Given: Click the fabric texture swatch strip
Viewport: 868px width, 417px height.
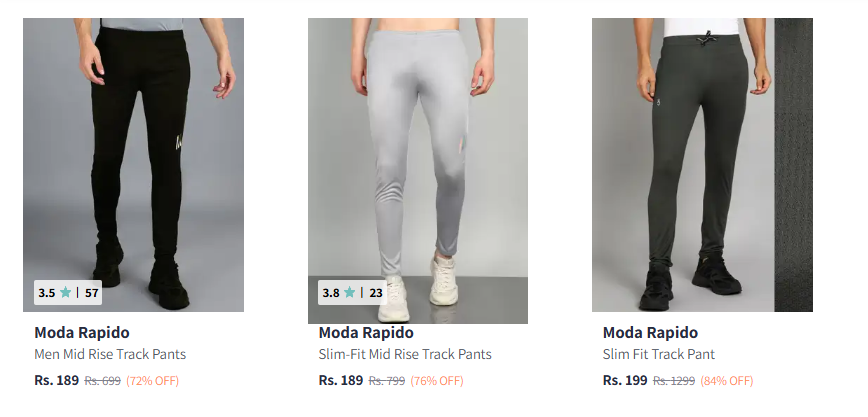Looking at the screenshot, I should click(x=794, y=164).
